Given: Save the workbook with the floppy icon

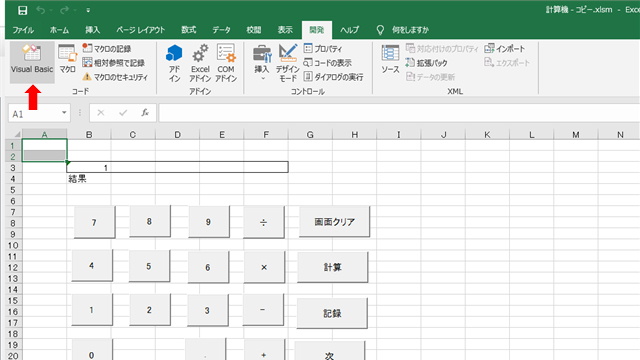Looking at the screenshot, I should point(22,10).
